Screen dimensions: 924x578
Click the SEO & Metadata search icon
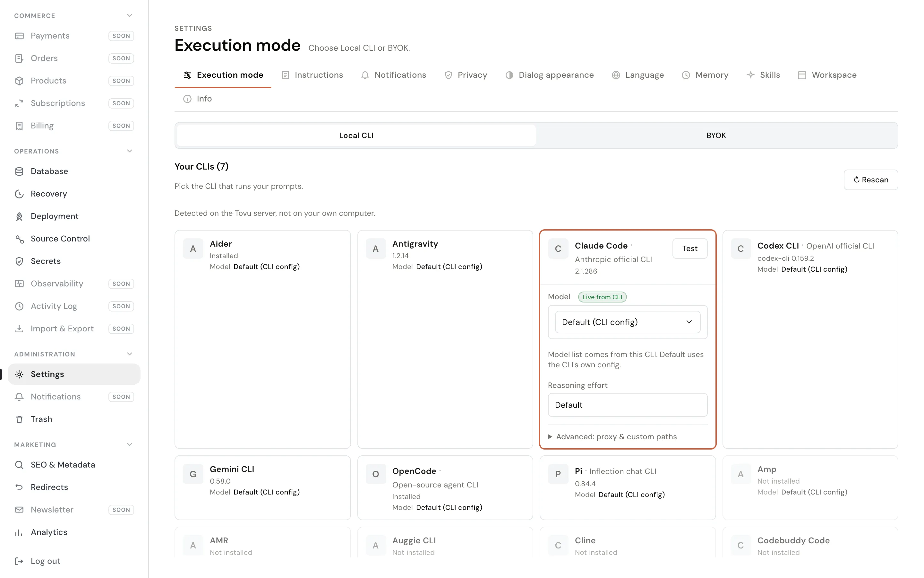click(x=19, y=465)
